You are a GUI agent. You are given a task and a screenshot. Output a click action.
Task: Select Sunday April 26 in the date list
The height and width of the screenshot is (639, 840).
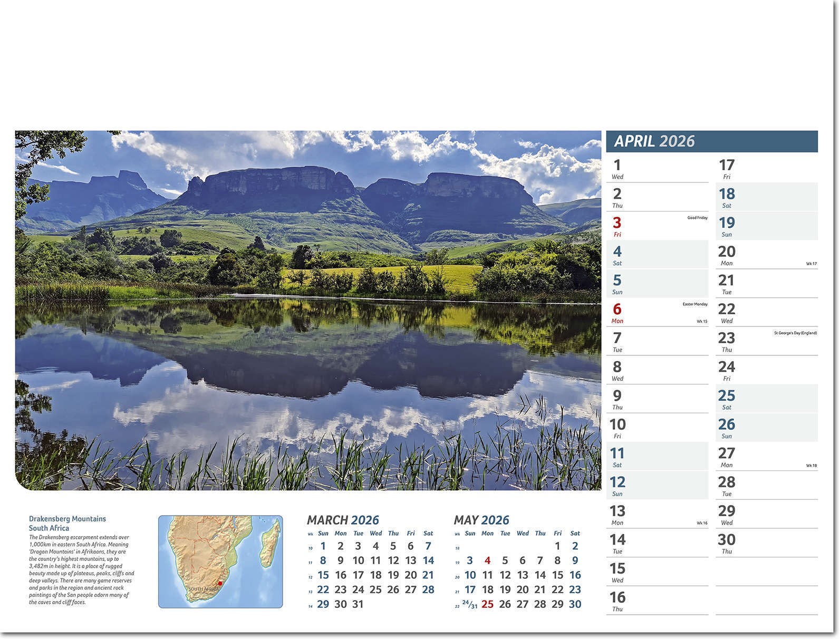click(x=727, y=428)
